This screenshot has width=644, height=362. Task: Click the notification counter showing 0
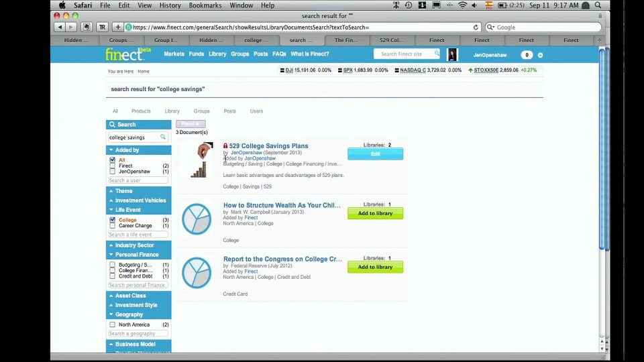(527, 55)
